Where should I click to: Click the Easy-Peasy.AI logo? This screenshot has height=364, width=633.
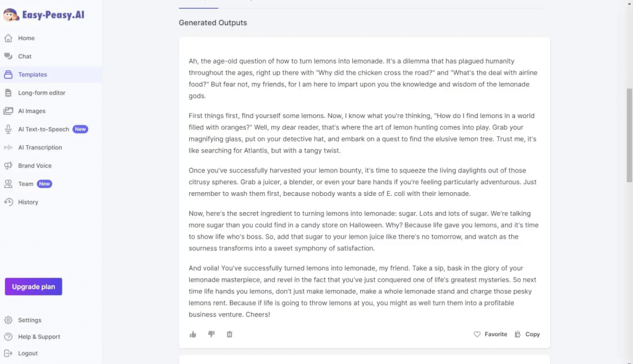(x=43, y=14)
